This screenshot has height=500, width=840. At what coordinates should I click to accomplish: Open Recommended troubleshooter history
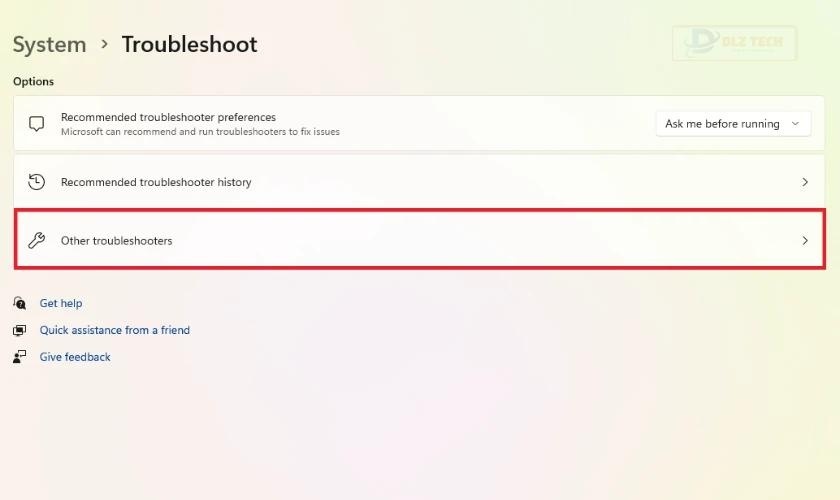coord(419,182)
